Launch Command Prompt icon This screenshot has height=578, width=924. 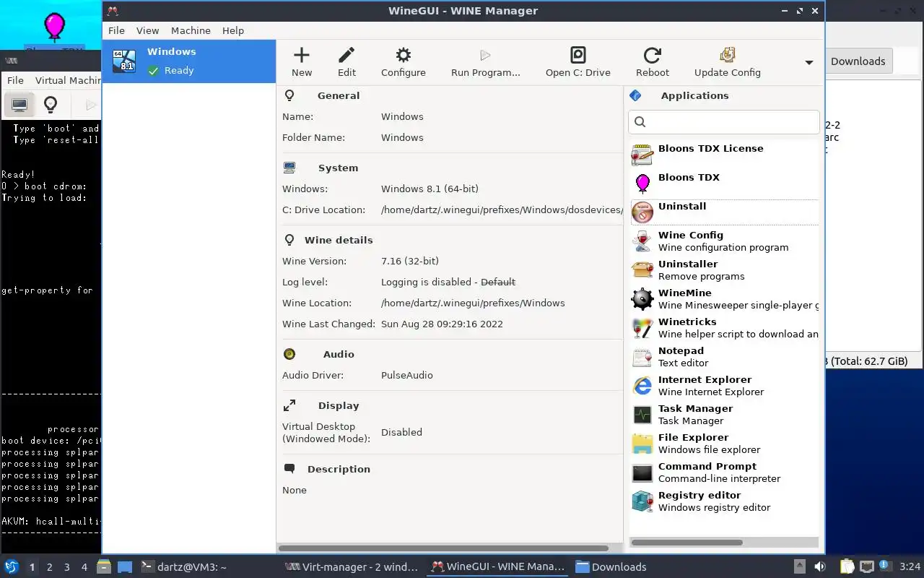(642, 473)
